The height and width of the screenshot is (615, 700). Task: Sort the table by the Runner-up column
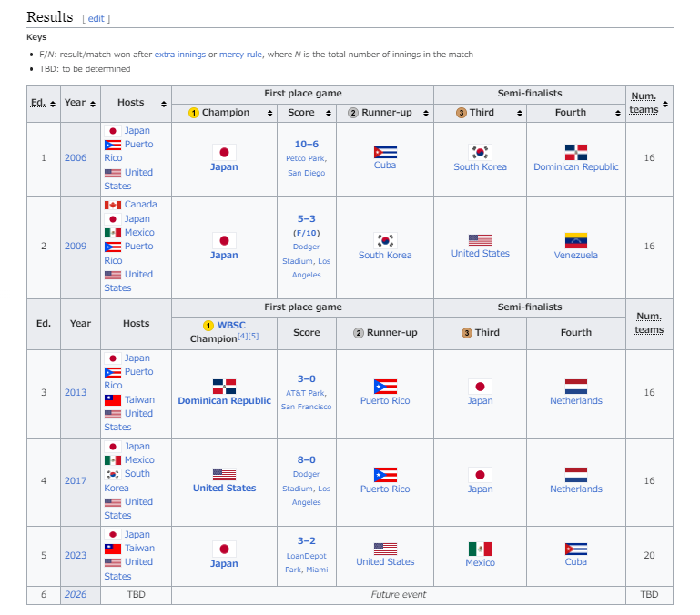point(423,113)
